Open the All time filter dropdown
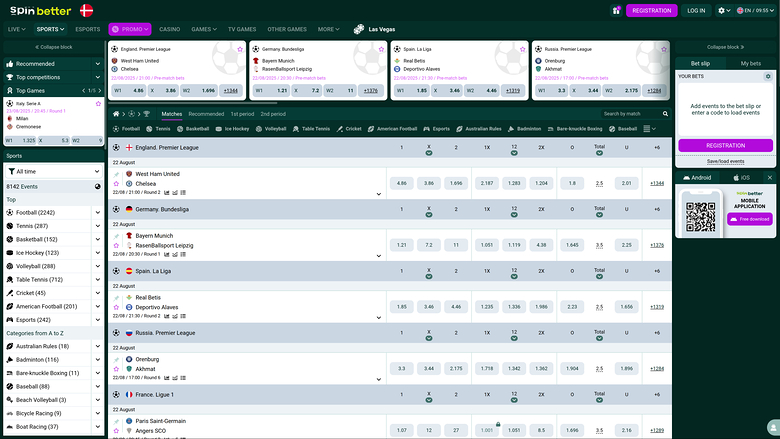 [53, 172]
